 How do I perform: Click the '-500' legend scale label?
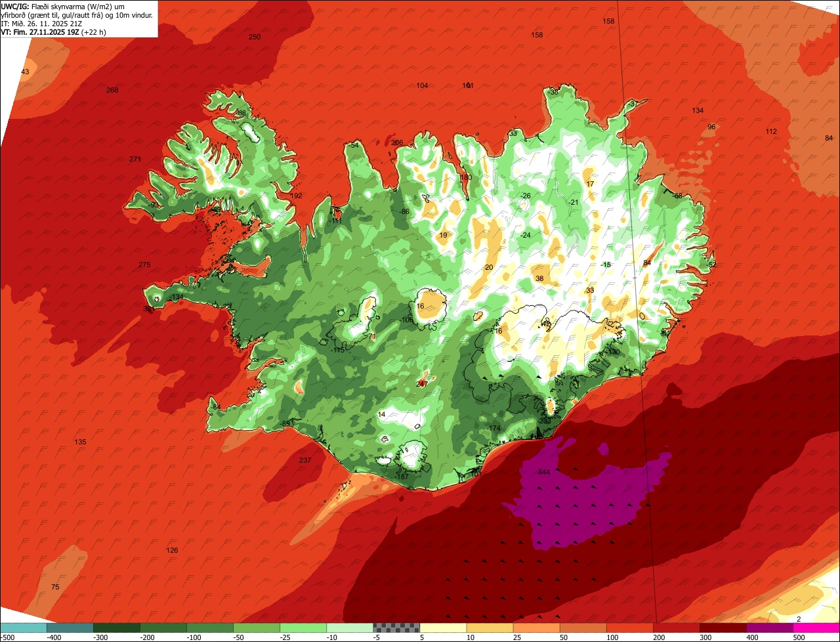click(x=8, y=637)
